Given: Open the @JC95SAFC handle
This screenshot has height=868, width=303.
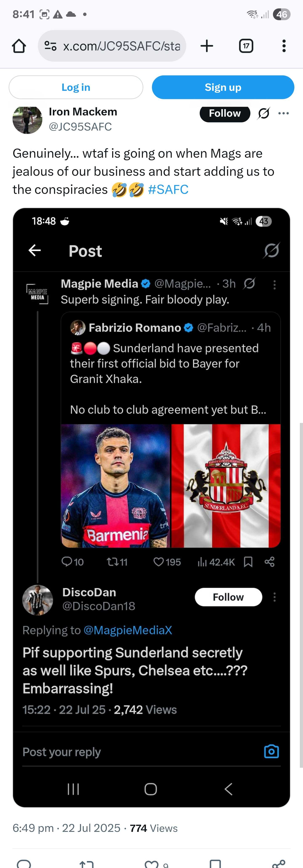Looking at the screenshot, I should (80, 127).
